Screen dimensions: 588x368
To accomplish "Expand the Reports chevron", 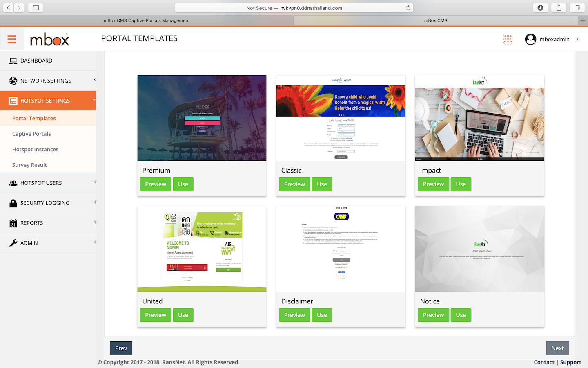I will tap(95, 222).
